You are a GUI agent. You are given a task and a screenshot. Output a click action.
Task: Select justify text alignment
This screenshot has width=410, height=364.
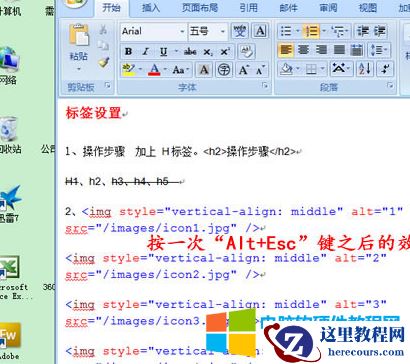tap(339, 50)
